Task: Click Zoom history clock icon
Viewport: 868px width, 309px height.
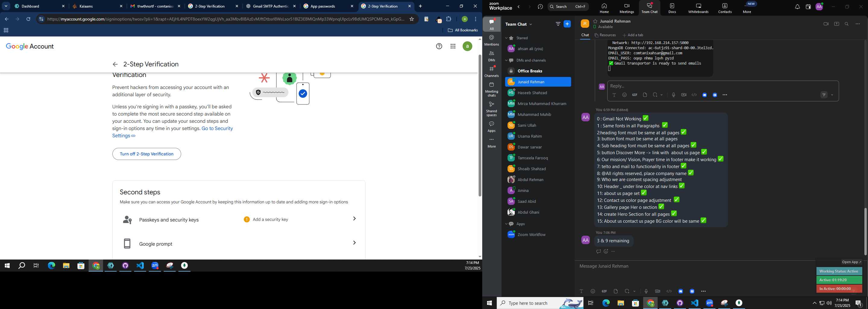Action: [x=540, y=7]
